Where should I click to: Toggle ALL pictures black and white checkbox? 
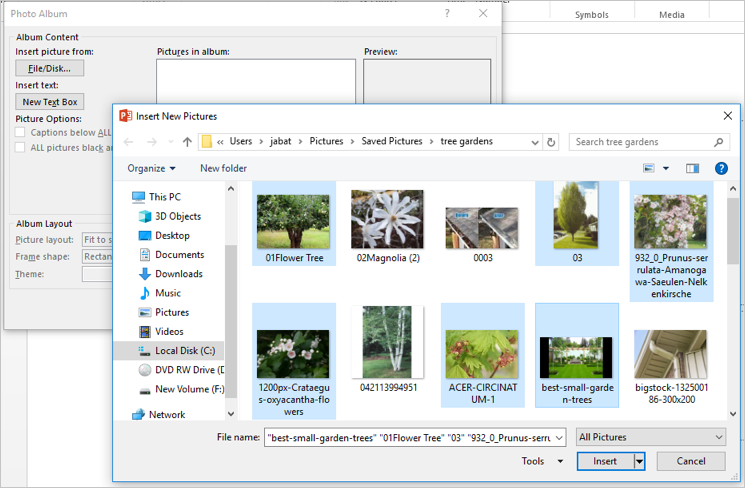[x=21, y=148]
